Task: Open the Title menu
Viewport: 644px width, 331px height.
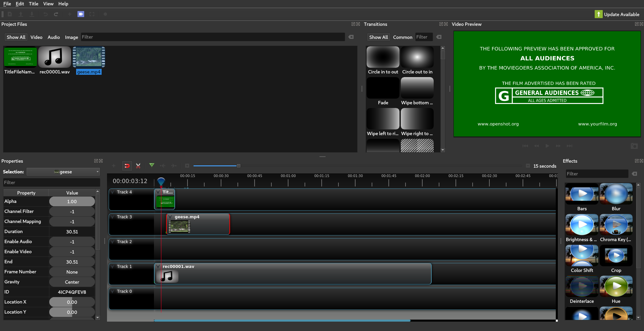Action: (34, 4)
